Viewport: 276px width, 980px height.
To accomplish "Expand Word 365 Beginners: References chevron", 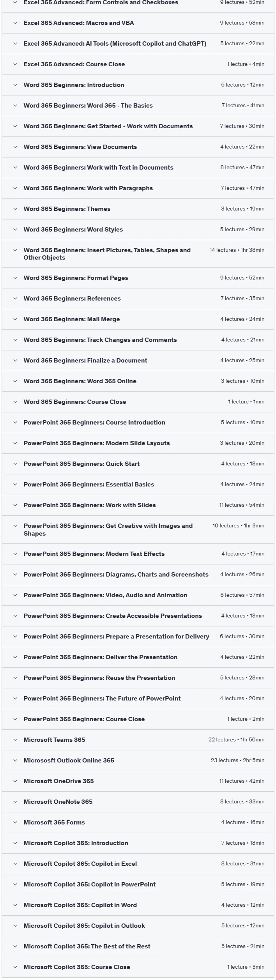I will click(x=15, y=299).
